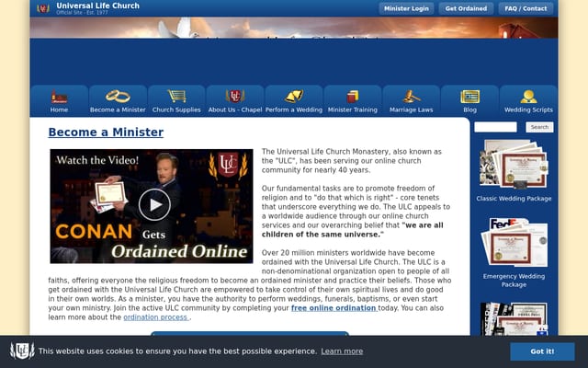Open the Church Supplies shopping cart icon
588x368 pixels.
click(176, 96)
